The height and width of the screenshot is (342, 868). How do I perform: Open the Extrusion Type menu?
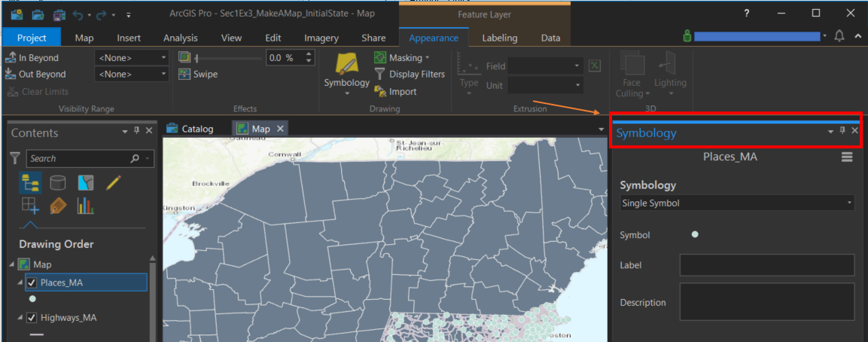469,75
